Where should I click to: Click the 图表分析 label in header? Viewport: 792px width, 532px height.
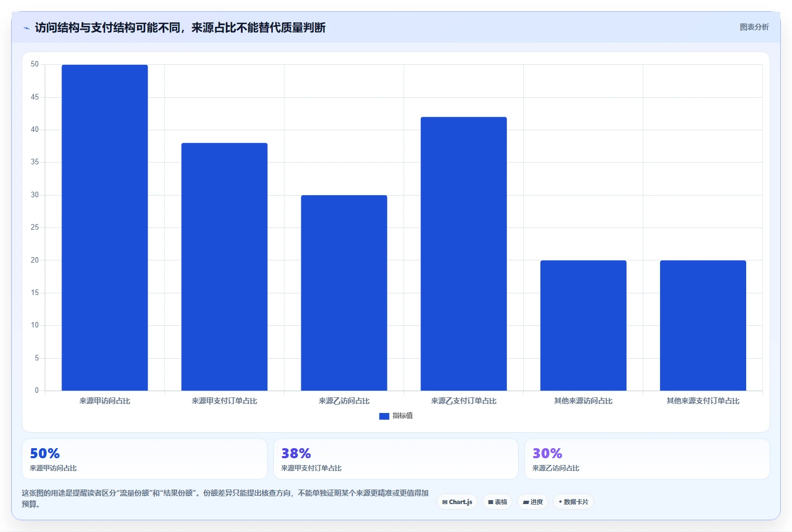point(754,27)
